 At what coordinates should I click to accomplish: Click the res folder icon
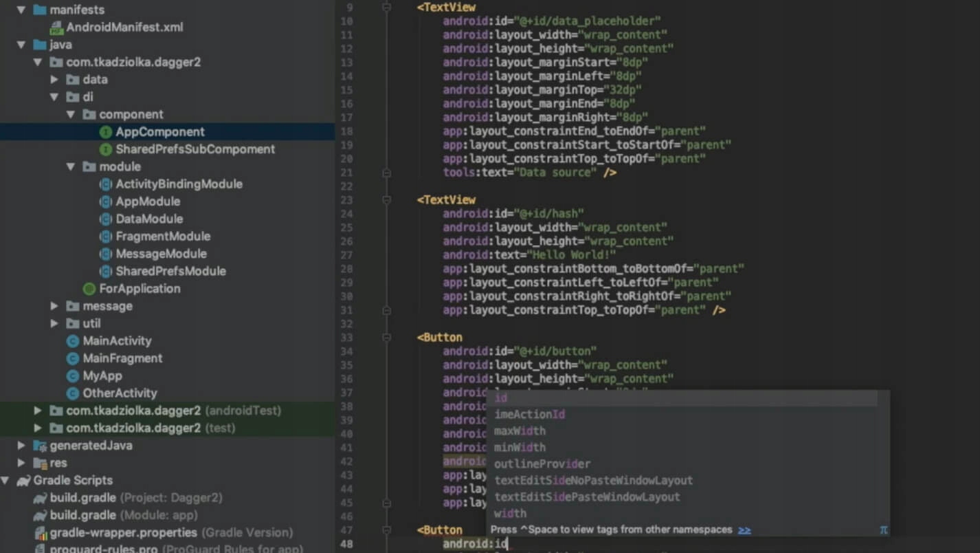click(x=40, y=464)
